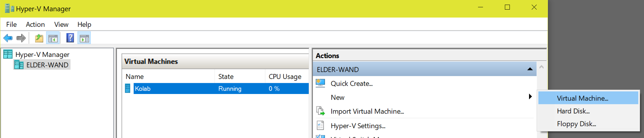Click the Quick Create monitor icon
The image size is (644, 138).
pos(320,83)
